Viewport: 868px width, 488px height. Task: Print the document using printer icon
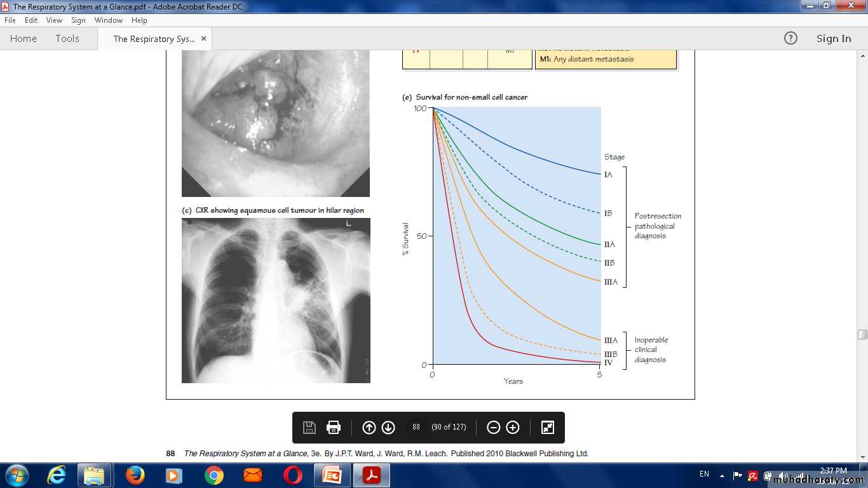334,428
